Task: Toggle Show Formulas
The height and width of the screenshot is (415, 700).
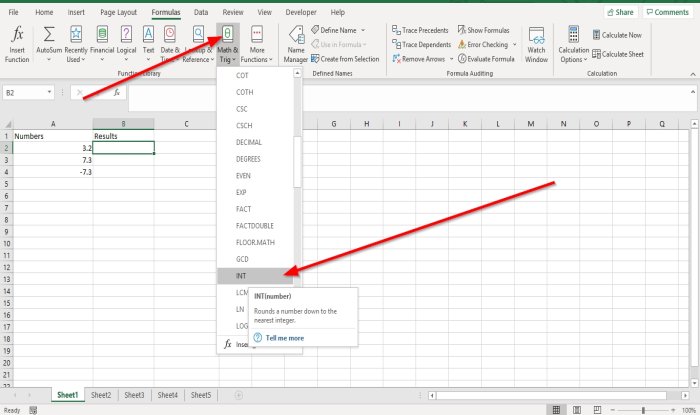Action: pos(483,30)
